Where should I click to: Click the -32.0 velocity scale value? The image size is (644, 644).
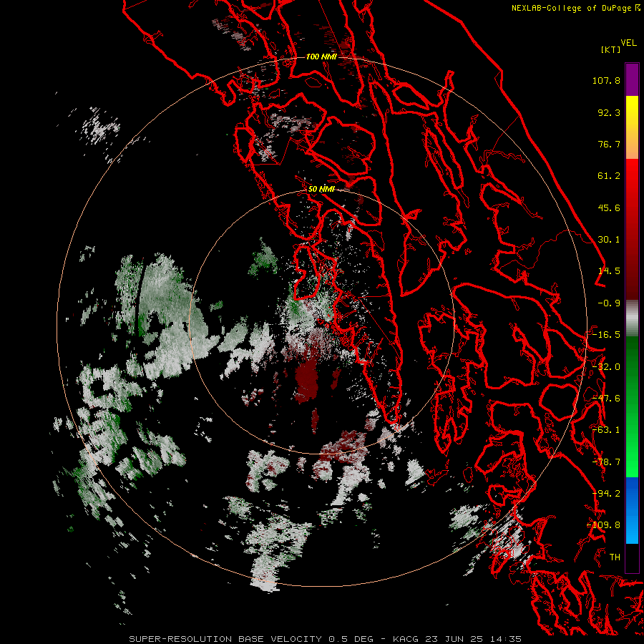tap(606, 367)
